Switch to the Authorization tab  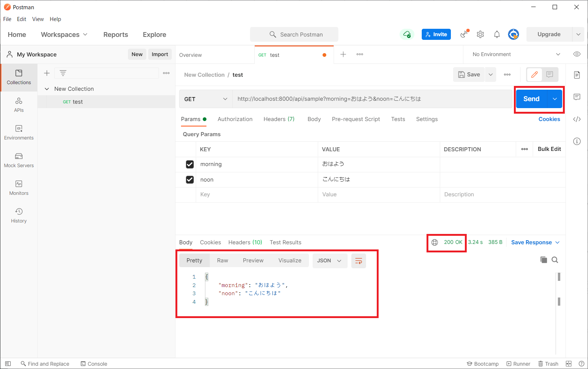coord(235,119)
